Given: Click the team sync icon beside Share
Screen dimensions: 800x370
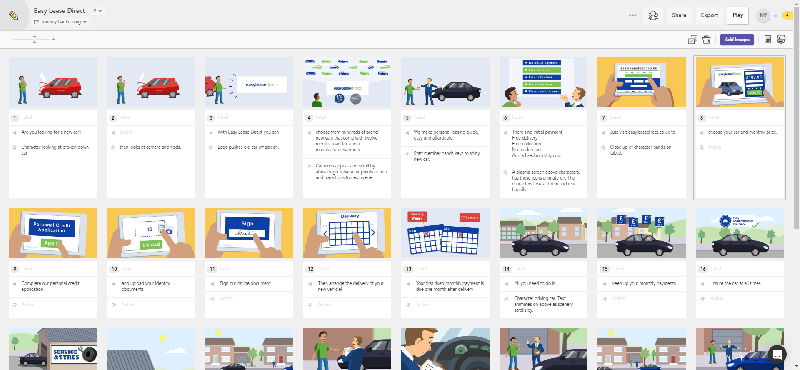Looking at the screenshot, I should click(x=653, y=15).
